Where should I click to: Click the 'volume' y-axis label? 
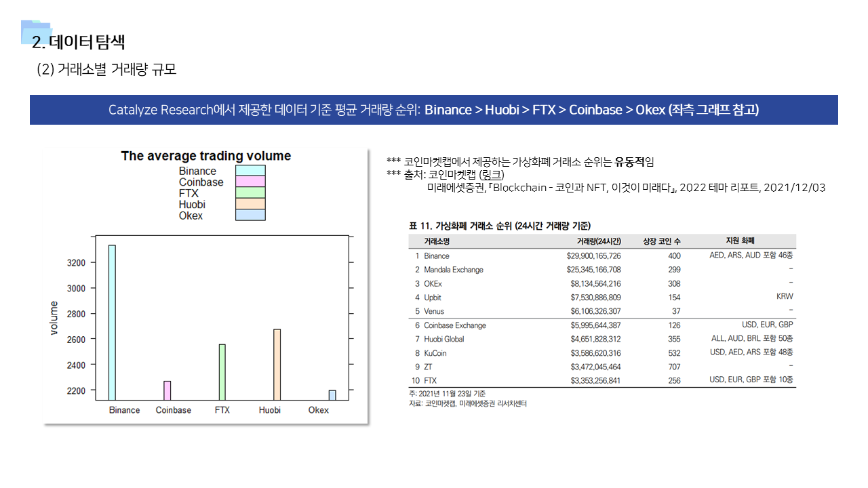54,319
